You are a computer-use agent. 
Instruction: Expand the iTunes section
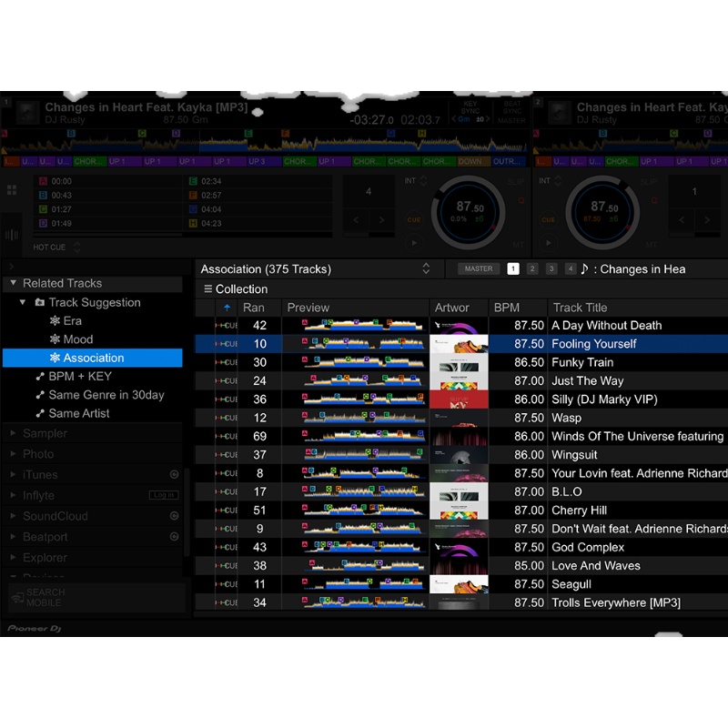pos(13,474)
